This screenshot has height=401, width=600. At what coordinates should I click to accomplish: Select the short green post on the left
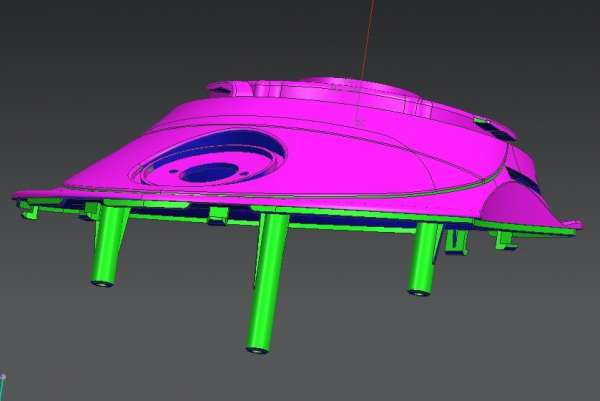(109, 245)
